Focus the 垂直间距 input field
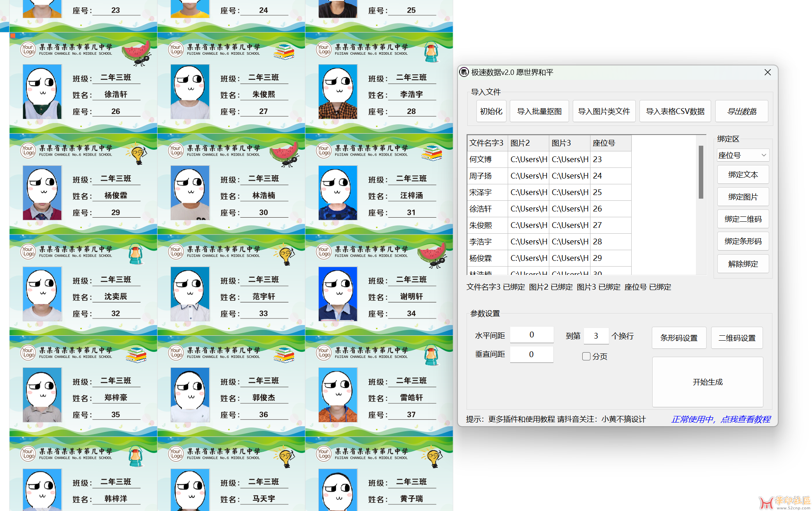812x511 pixels. point(532,354)
